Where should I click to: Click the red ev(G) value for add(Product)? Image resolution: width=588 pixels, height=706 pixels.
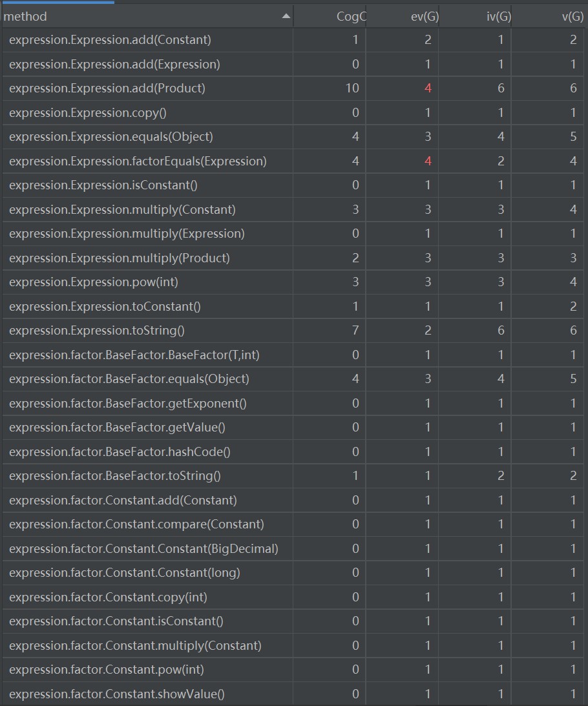(x=428, y=88)
